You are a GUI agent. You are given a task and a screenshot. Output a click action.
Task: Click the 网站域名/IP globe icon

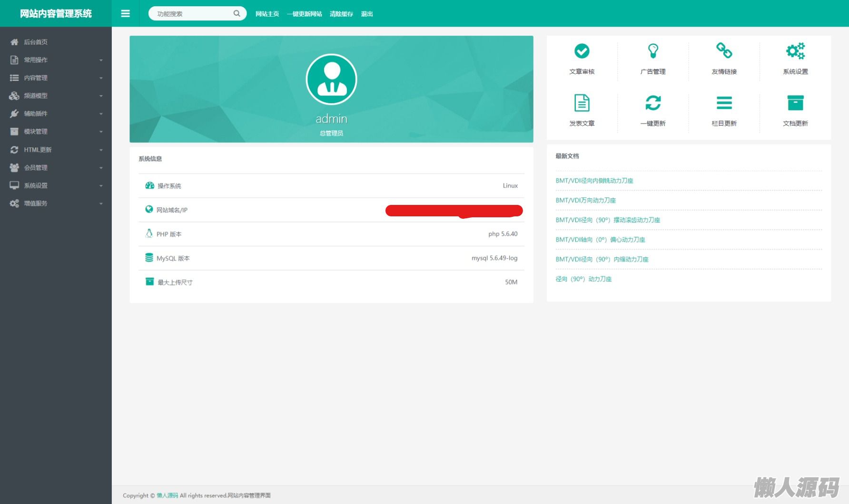[149, 209]
